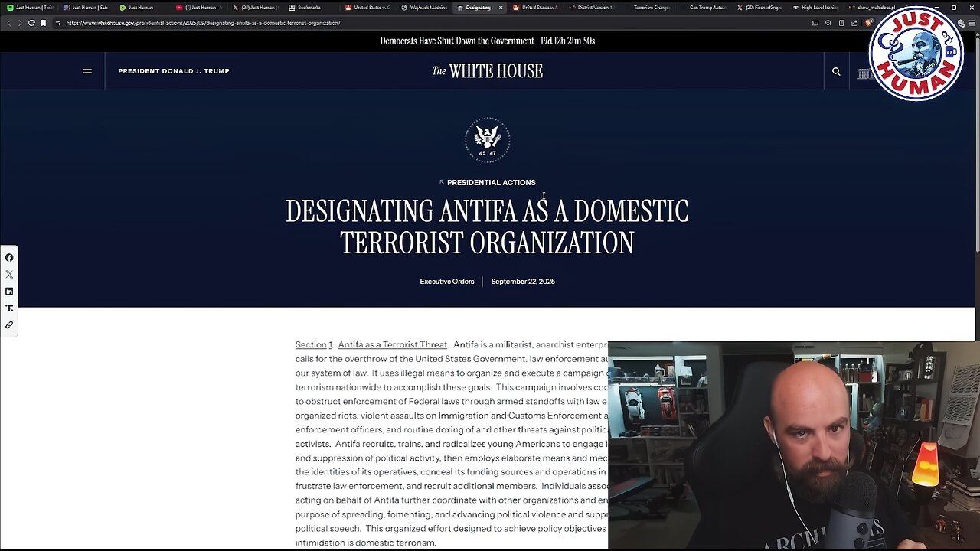Go to The White House home logo
This screenshot has height=551, width=980.
(x=487, y=71)
